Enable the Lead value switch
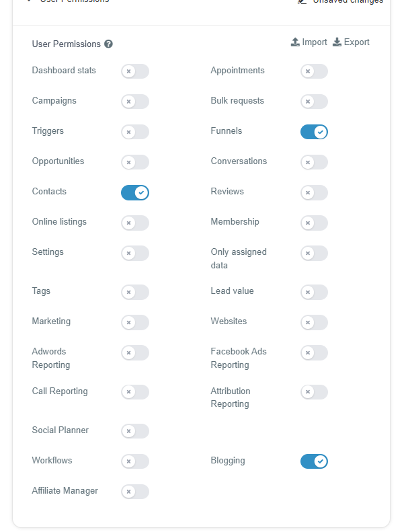This screenshot has height=532, width=408. pyautogui.click(x=314, y=292)
